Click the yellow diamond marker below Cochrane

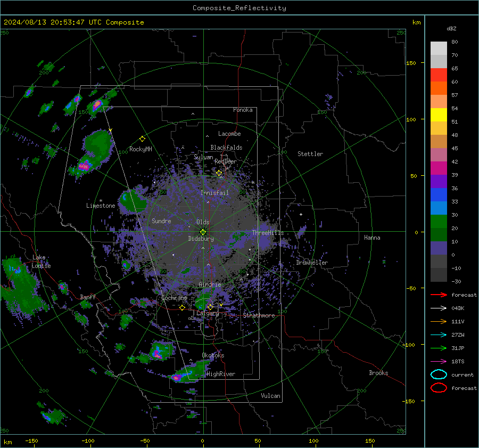coord(182,308)
